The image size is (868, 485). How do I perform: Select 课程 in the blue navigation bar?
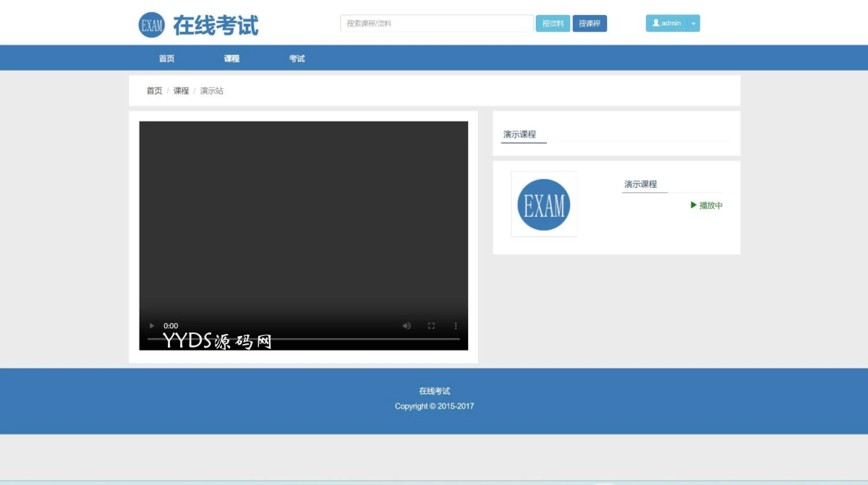pos(231,59)
